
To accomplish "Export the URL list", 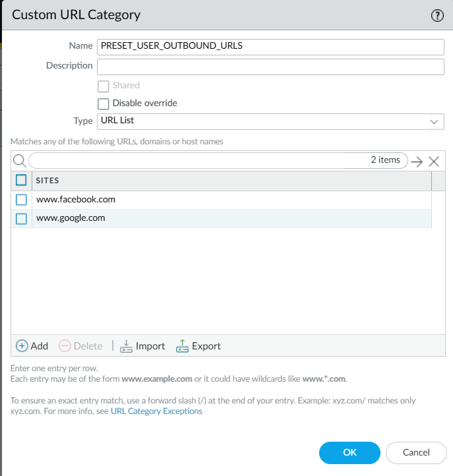I will pyautogui.click(x=198, y=346).
